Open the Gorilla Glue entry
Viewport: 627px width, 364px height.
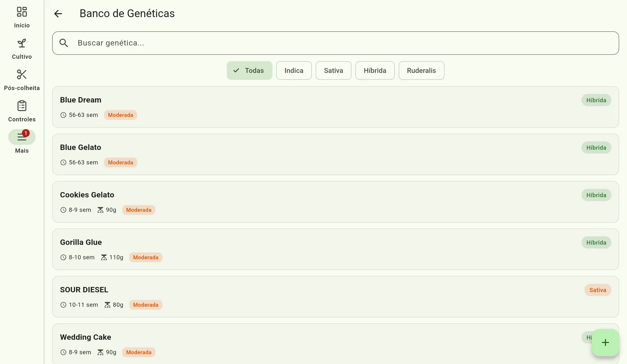pos(335,249)
